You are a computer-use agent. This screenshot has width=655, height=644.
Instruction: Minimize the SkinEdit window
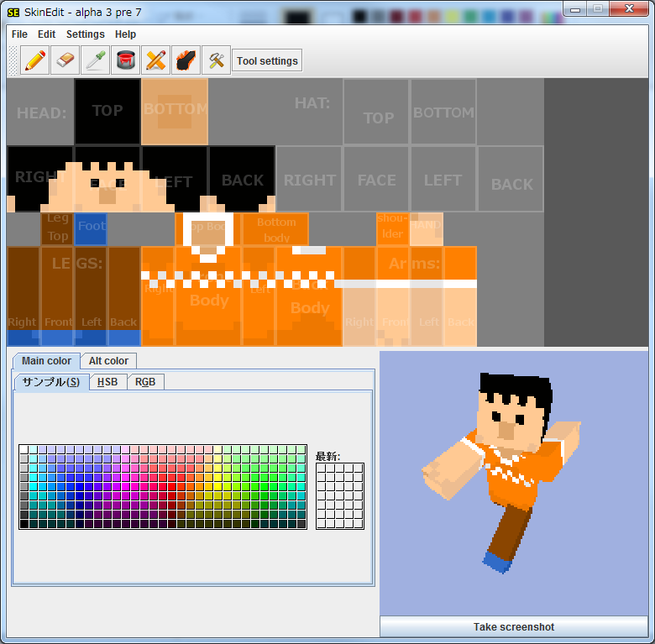575,8
